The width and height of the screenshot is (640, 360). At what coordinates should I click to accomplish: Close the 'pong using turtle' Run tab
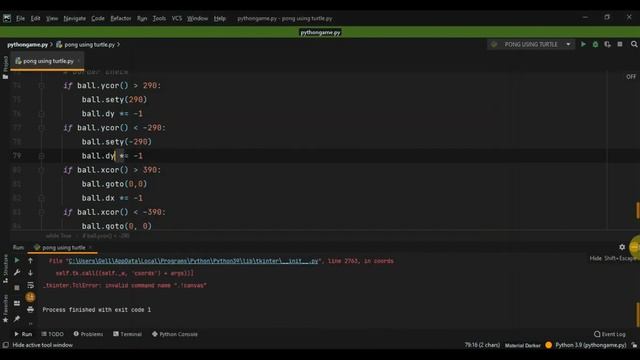point(91,247)
